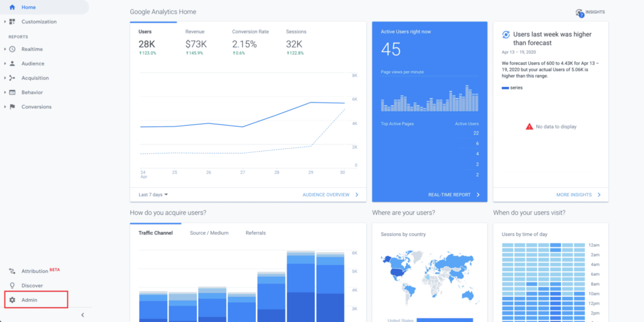Click the Conversions flag icon
Viewport: 644px width, 322px height.
(x=12, y=107)
